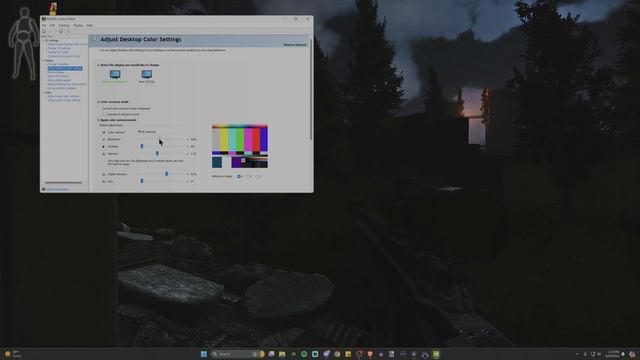
Task: Open System Information link at bottom-left
Action: [57, 189]
